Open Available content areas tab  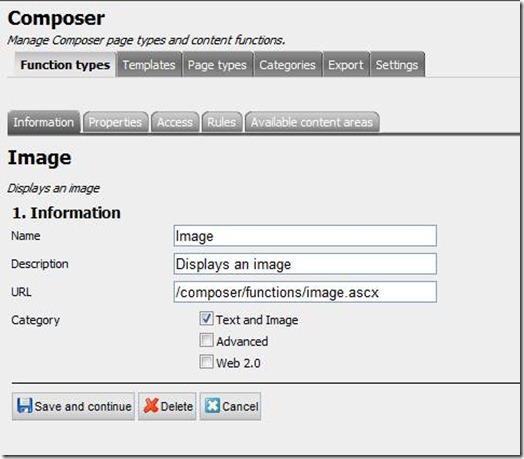point(312,122)
